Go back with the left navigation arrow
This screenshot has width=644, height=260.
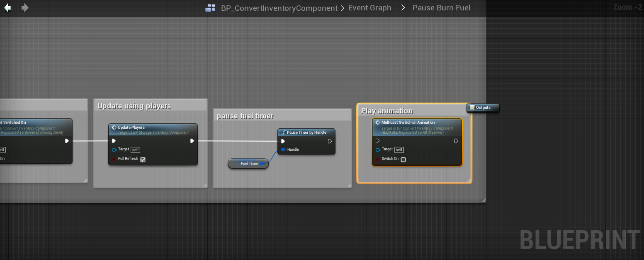point(7,7)
